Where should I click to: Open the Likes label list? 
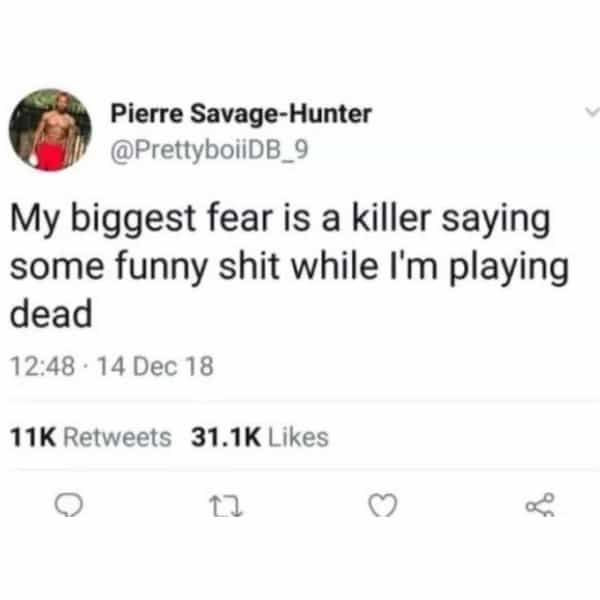[298, 437]
